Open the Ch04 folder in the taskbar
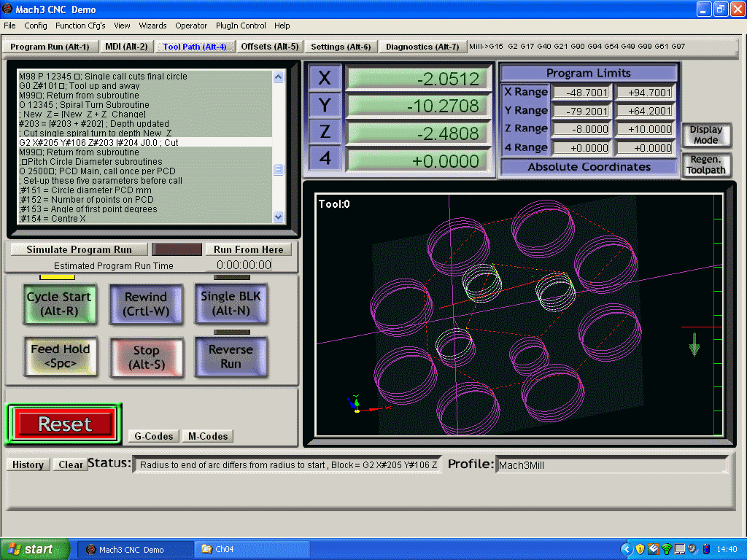Screen dimensions: 747x560 click(x=252, y=549)
